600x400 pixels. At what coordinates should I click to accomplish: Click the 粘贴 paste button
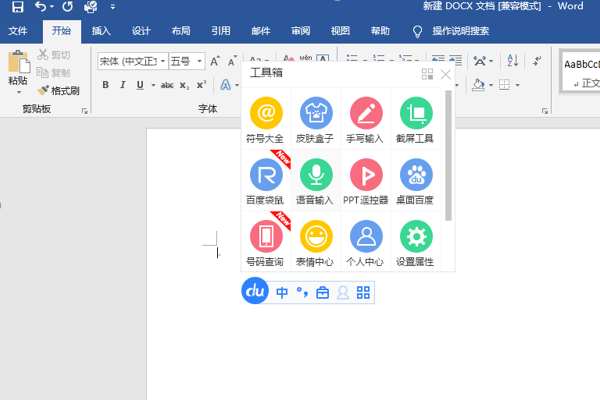point(18,67)
